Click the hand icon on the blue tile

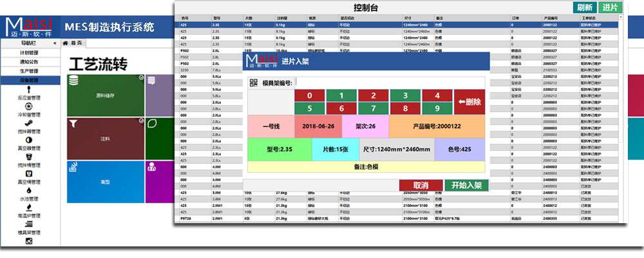pyautogui.click(x=73, y=167)
